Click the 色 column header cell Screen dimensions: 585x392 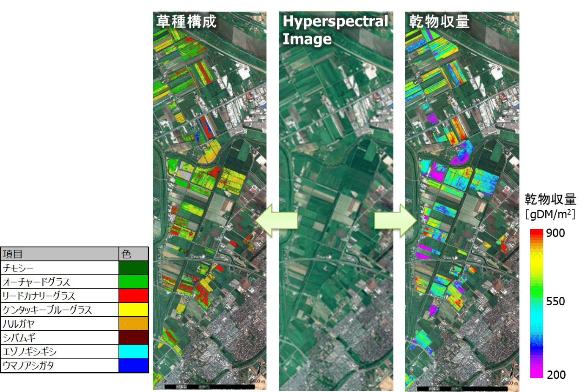point(134,254)
